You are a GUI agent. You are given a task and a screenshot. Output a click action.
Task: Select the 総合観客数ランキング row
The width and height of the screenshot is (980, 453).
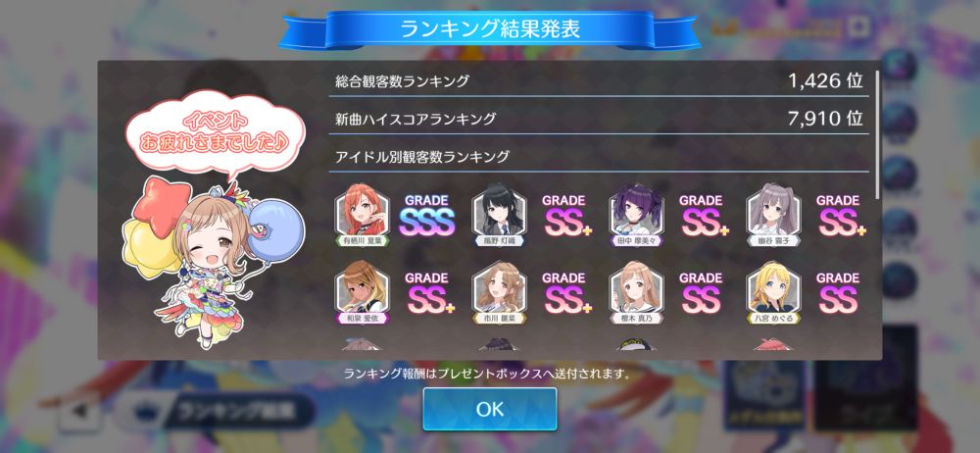click(599, 80)
